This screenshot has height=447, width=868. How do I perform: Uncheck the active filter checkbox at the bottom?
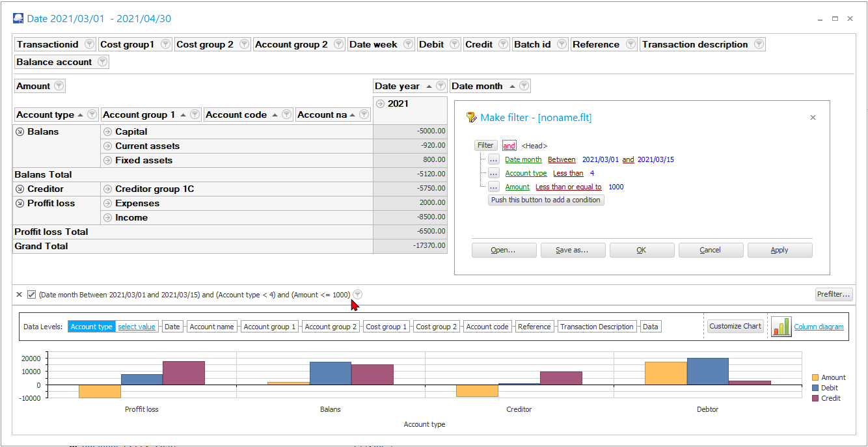[x=31, y=294]
